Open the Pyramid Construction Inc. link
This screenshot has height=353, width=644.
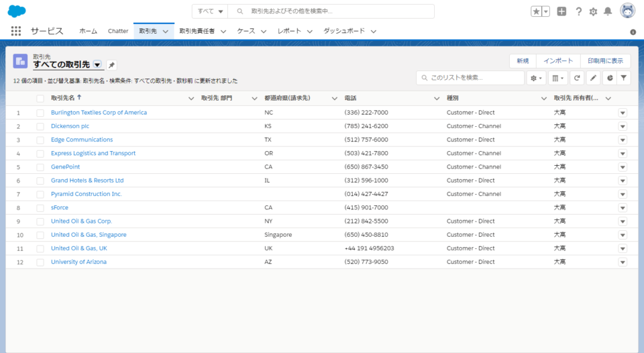click(x=87, y=194)
